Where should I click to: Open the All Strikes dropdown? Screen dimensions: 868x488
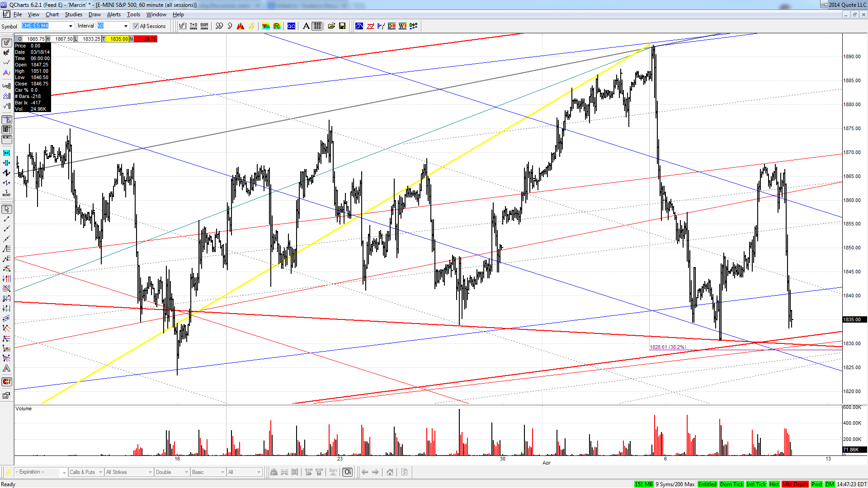(x=129, y=472)
